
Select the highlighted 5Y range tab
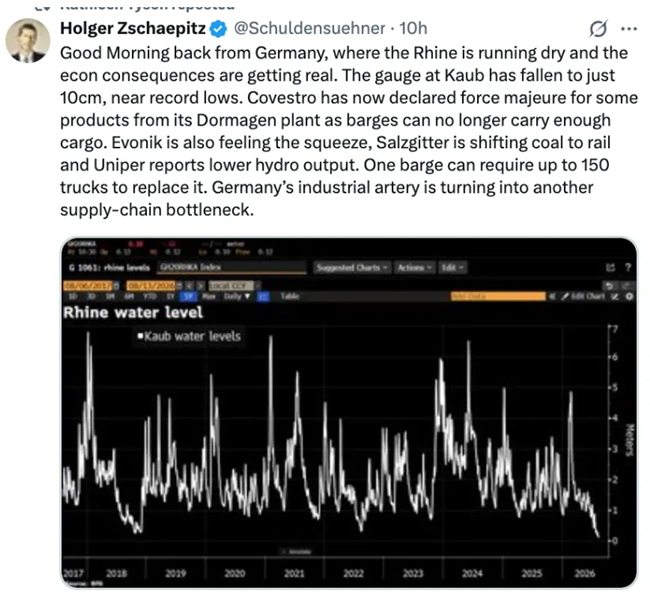[x=188, y=296]
